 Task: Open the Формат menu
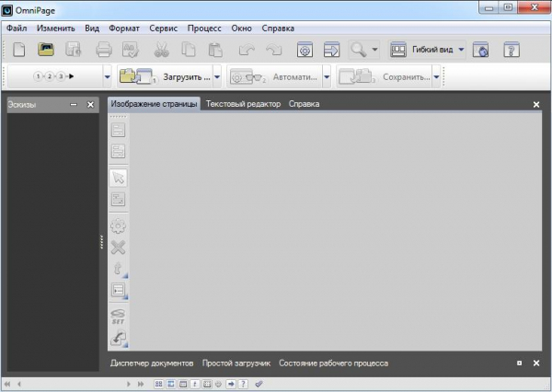coord(124,29)
